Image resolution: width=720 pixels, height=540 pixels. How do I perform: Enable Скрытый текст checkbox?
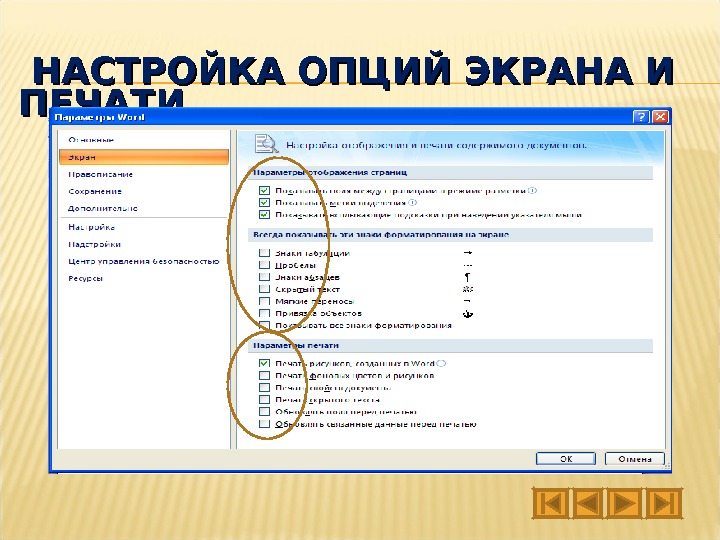(x=264, y=289)
